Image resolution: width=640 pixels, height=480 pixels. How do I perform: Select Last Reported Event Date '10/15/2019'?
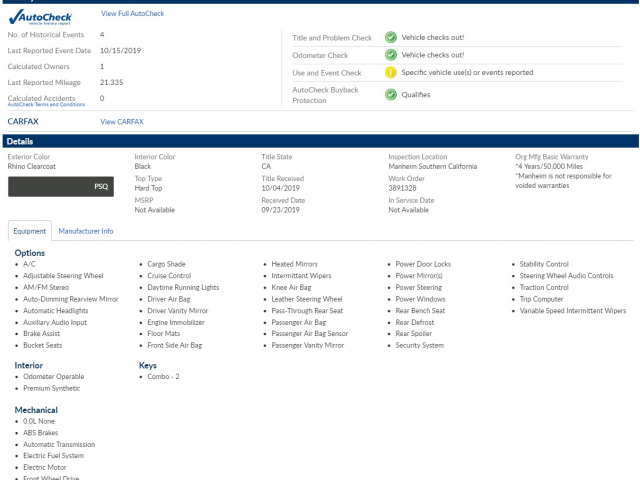click(120, 51)
